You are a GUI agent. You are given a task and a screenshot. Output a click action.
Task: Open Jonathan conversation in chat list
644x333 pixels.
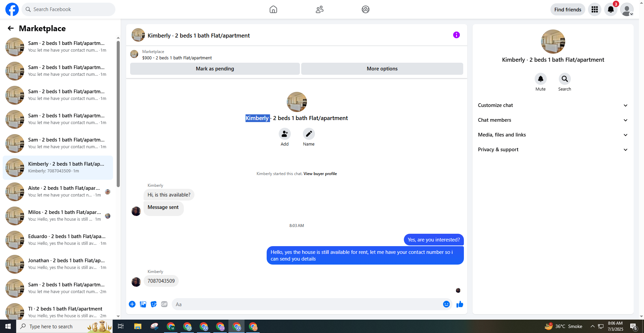[58, 264]
